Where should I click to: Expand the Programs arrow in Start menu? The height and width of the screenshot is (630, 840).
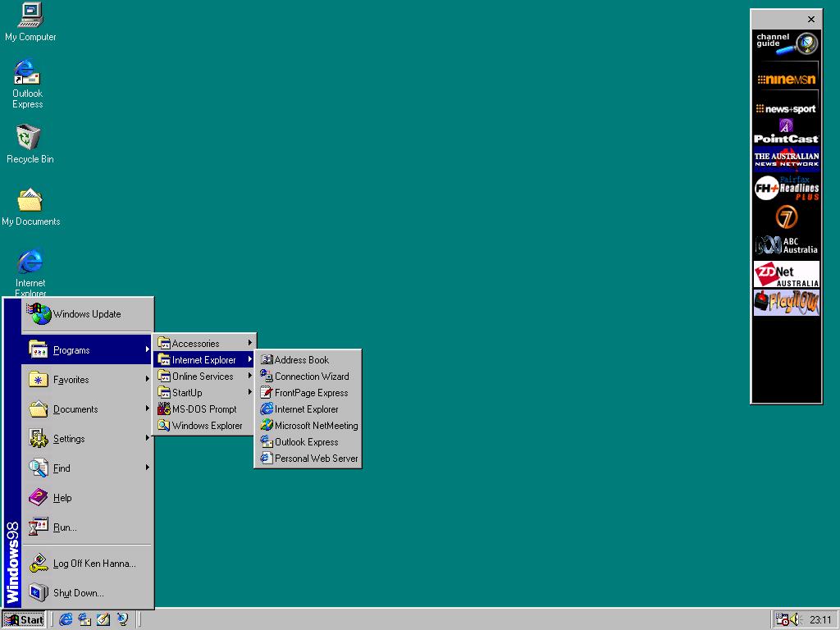(147, 349)
